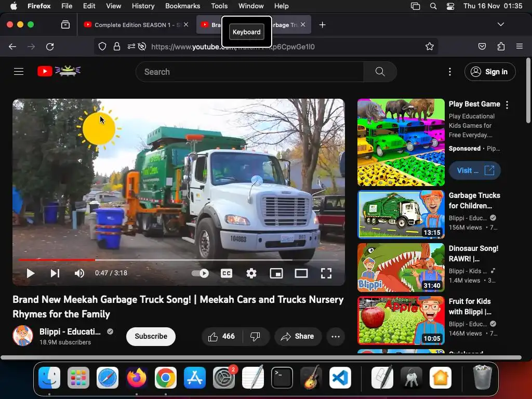Open Terminal from the dock
This screenshot has width=532, height=399.
click(282, 378)
